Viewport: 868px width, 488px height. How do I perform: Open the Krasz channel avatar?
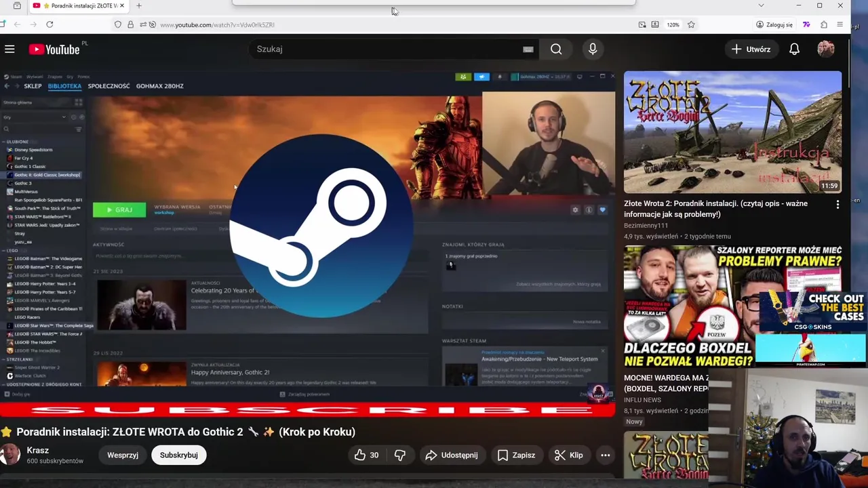pyautogui.click(x=10, y=455)
